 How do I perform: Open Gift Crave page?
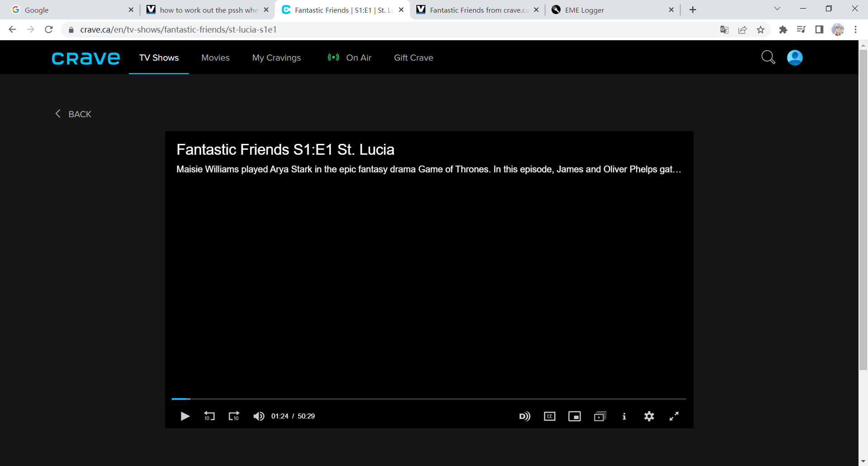(x=414, y=58)
